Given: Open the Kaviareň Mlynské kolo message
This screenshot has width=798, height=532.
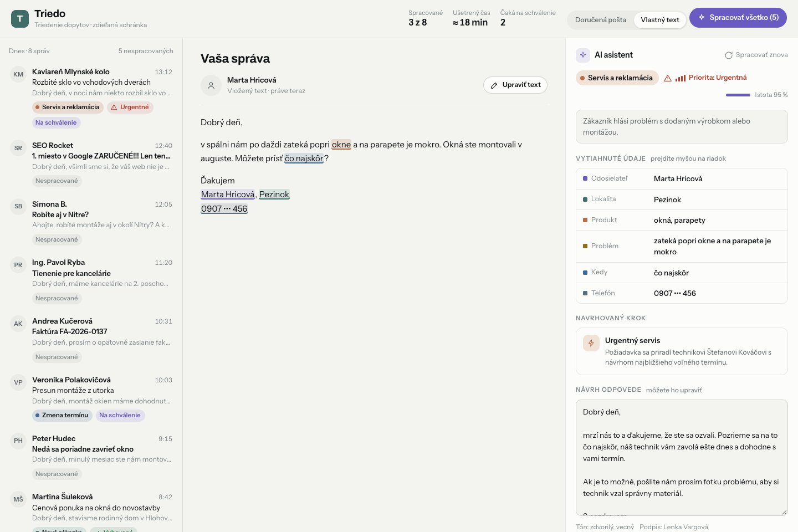Looking at the screenshot, I should 91,96.
